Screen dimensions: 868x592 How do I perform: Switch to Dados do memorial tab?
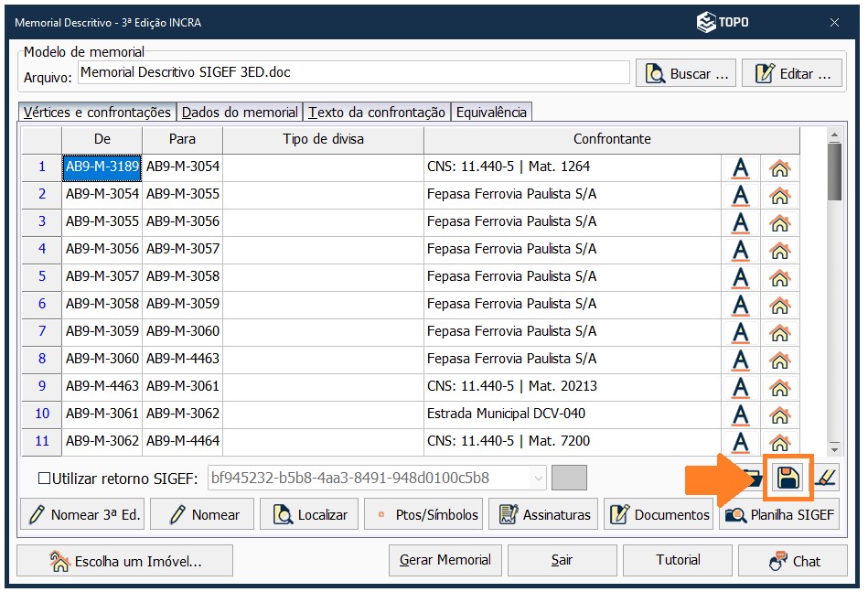(x=240, y=113)
